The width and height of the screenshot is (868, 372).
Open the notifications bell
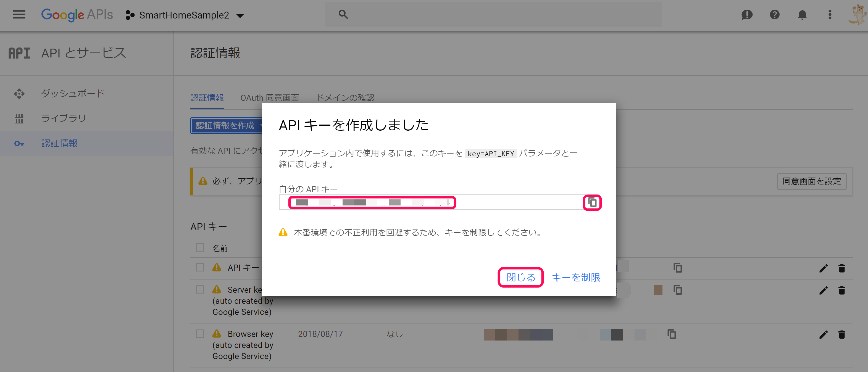pyautogui.click(x=802, y=14)
